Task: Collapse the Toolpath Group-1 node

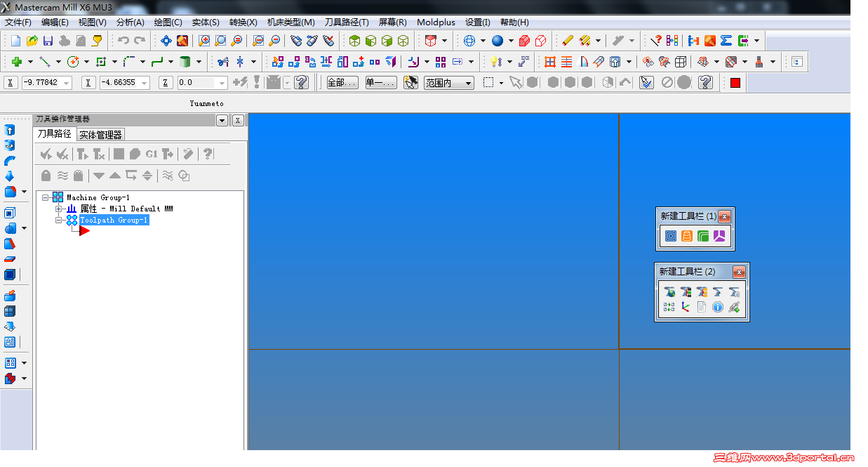Action: 59,220
